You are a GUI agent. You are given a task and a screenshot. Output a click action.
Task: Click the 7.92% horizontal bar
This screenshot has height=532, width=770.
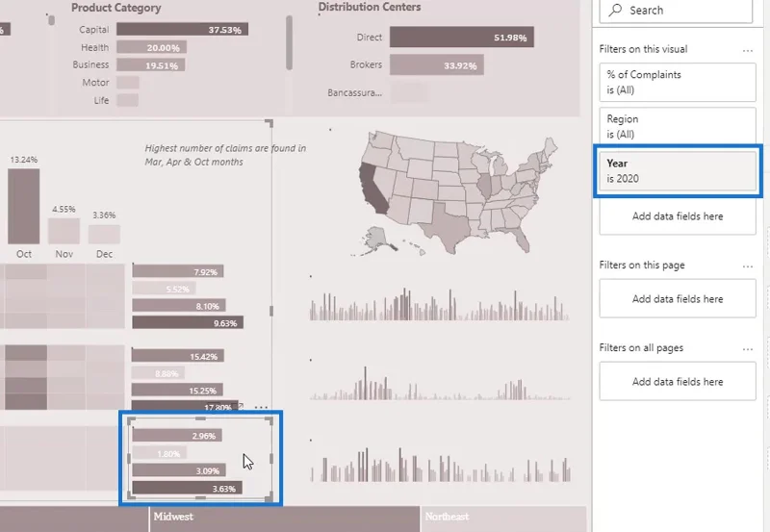(178, 271)
